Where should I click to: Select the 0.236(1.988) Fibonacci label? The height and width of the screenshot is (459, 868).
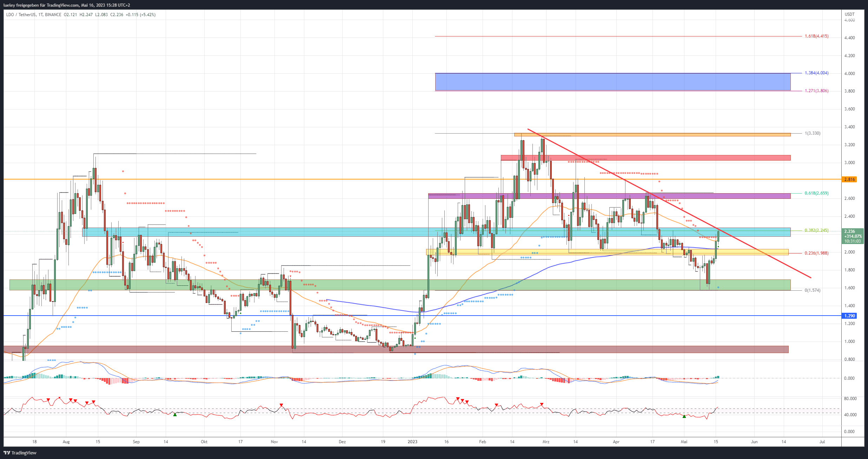click(816, 253)
